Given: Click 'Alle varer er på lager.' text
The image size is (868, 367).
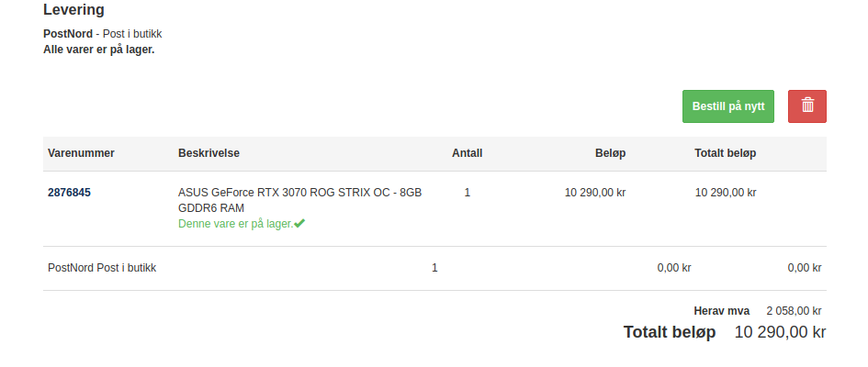Looking at the screenshot, I should (x=99, y=50).
